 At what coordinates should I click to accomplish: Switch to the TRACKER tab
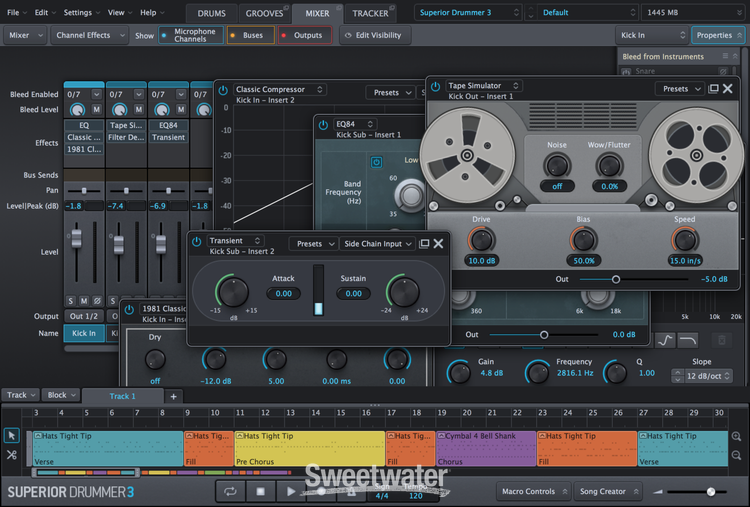[x=370, y=13]
